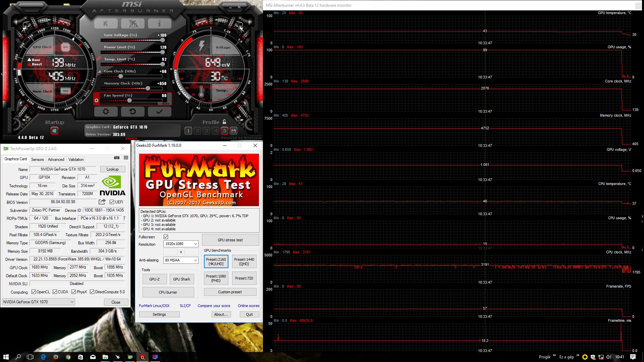644x362 pixels.
Task: Switch to GPU-Z Validation tab
Action: pyautogui.click(x=76, y=160)
